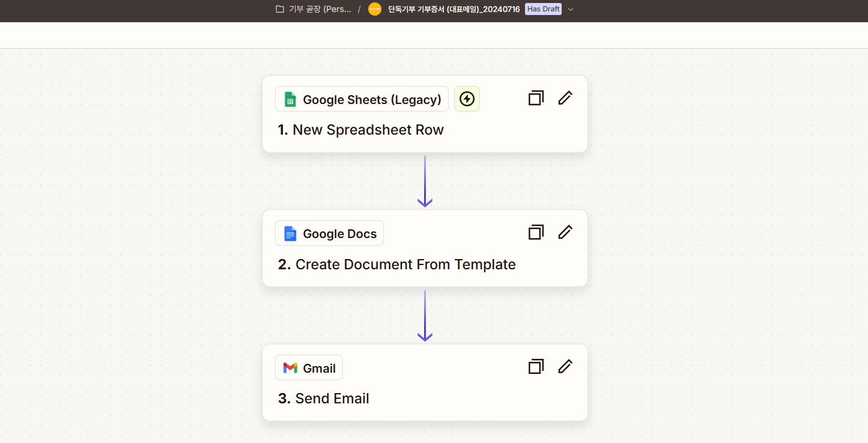Screen dimensions: 868x443
Task: Click the Gmail icon in step 3
Action: (290, 368)
